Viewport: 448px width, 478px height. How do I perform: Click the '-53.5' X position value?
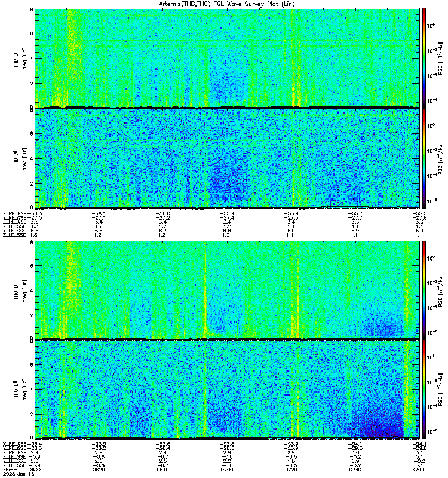[99, 444]
